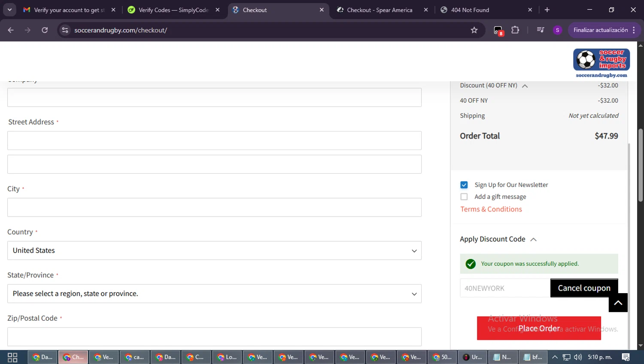
Task: Click the address bar URL soccerandrugby.com/checkout/
Action: pos(121,30)
